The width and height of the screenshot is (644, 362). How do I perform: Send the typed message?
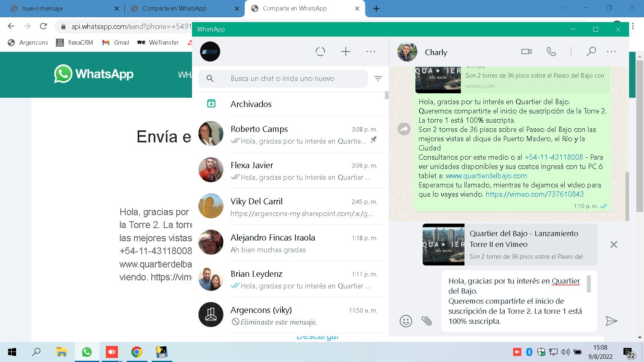tap(611, 321)
